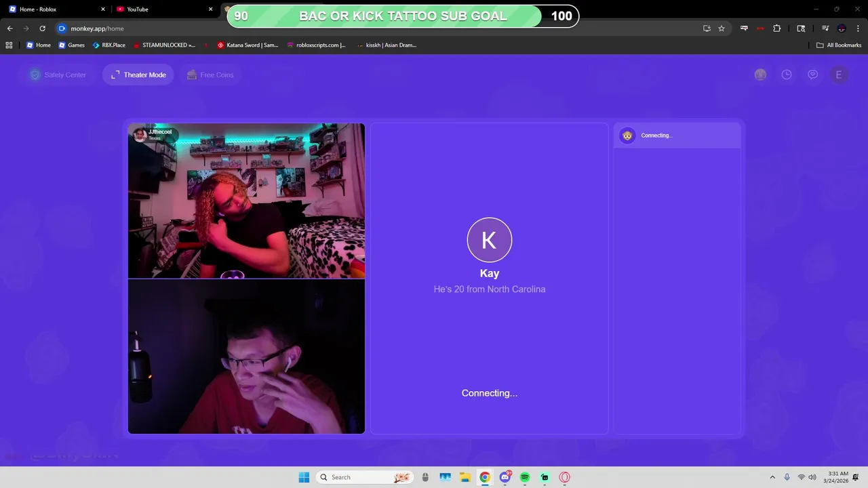Image resolution: width=868 pixels, height=488 pixels.
Task: Open Games bookmark
Action: pyautogui.click(x=72, y=45)
